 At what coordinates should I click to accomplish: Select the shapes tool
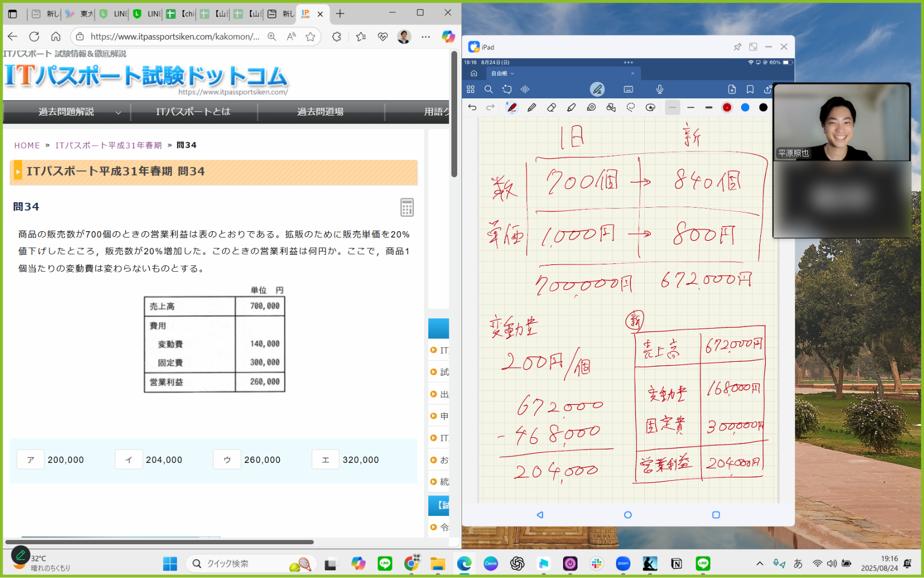pyautogui.click(x=611, y=108)
